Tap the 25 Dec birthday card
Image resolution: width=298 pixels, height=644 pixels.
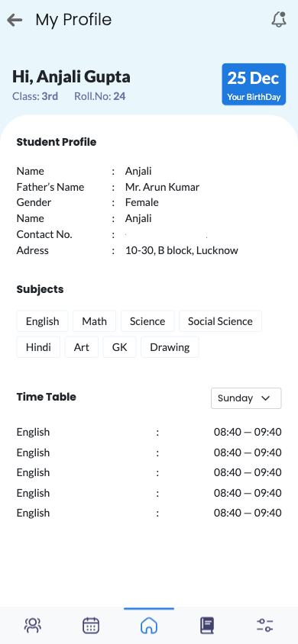[x=254, y=84]
